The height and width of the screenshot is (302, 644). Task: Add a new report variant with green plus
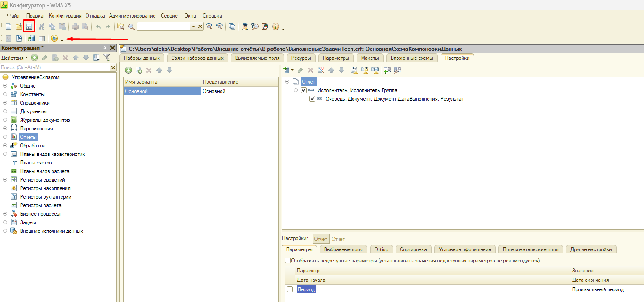click(128, 70)
